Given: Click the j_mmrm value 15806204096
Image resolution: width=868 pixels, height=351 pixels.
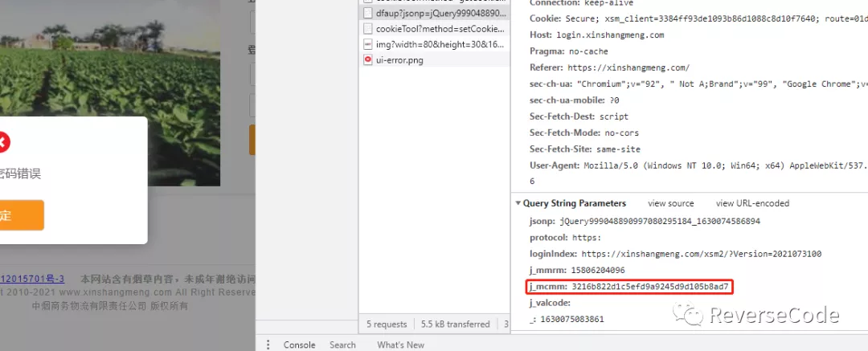Looking at the screenshot, I should 598,270.
